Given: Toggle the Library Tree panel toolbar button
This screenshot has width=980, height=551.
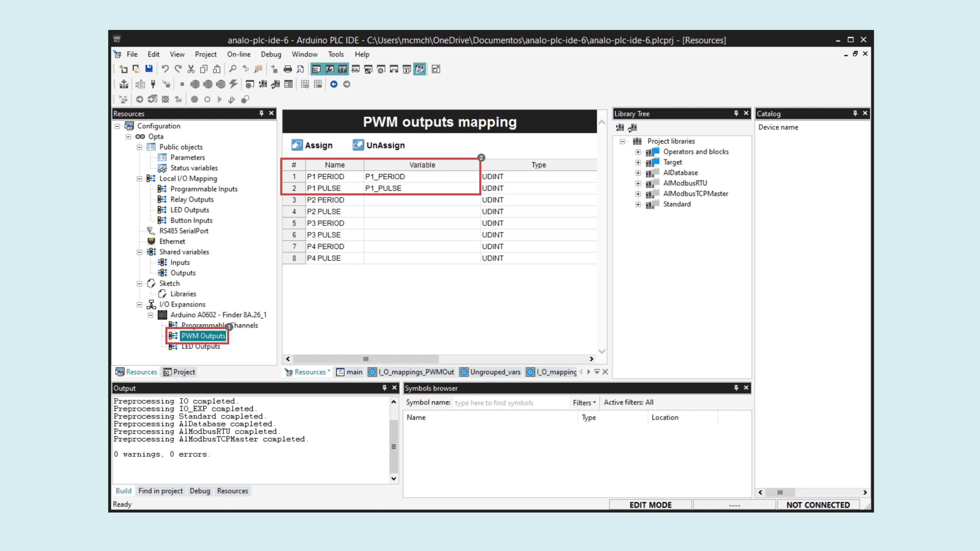Looking at the screenshot, I should (x=342, y=69).
